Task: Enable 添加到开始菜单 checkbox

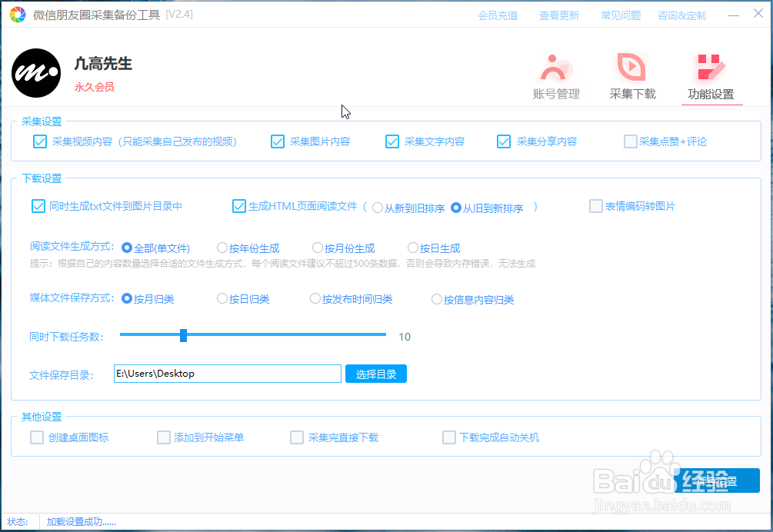Action: click(164, 437)
